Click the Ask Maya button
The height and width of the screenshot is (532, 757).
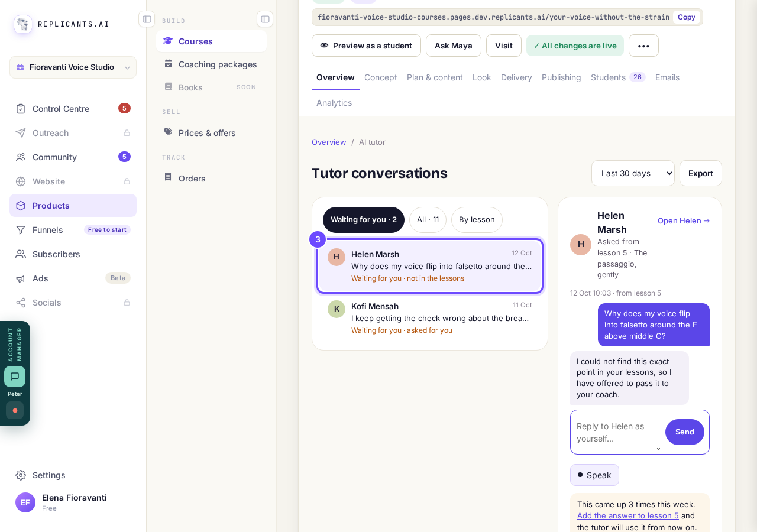coord(454,46)
